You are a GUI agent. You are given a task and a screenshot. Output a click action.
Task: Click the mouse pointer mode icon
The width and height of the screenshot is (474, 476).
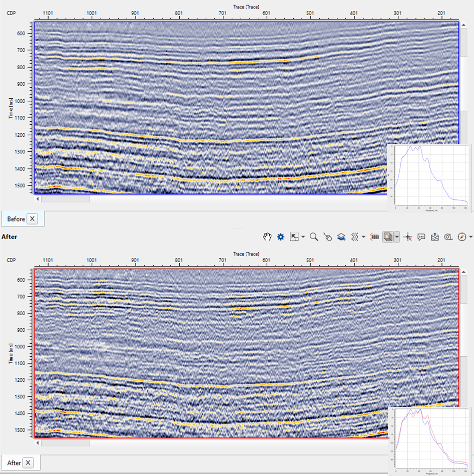point(327,237)
